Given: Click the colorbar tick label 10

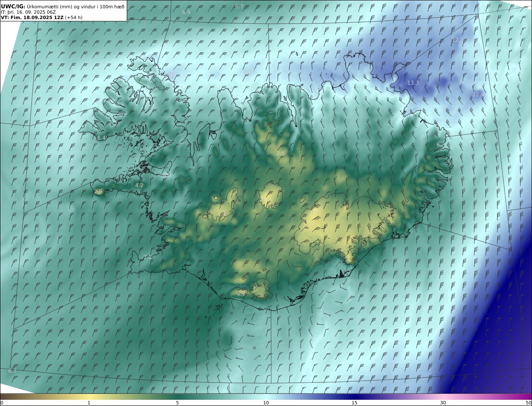Looking at the screenshot, I should (266, 403).
